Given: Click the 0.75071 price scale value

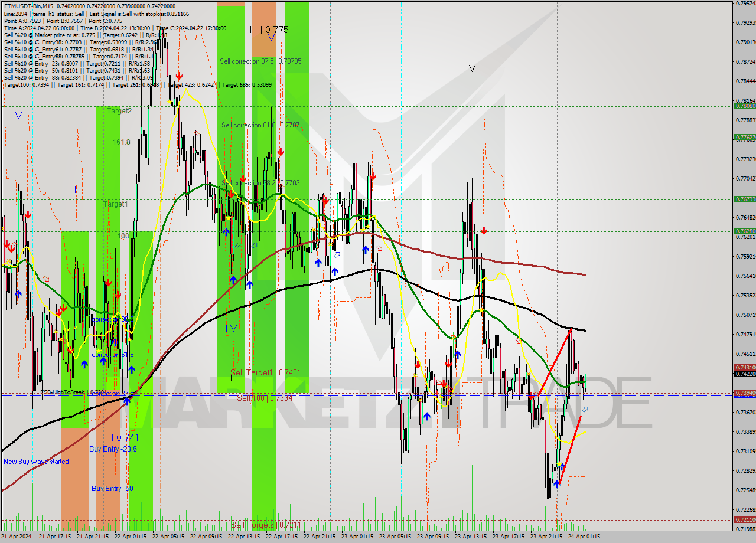Looking at the screenshot, I should [745, 315].
